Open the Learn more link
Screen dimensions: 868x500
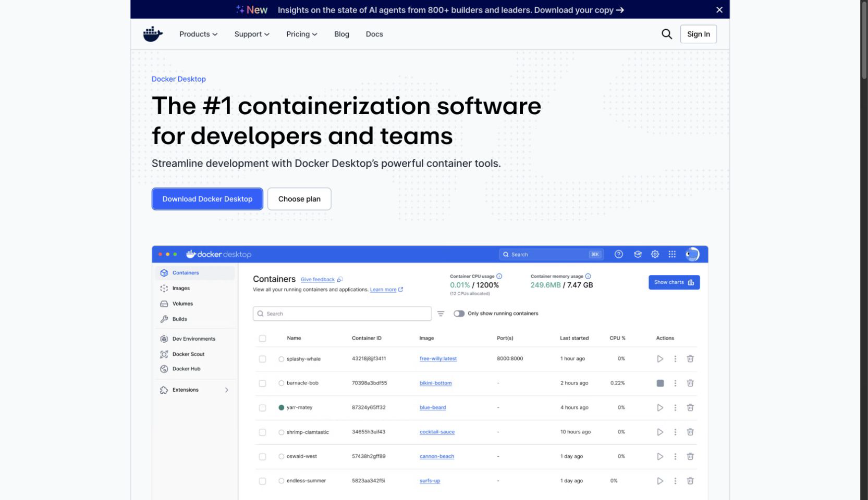[383, 290]
